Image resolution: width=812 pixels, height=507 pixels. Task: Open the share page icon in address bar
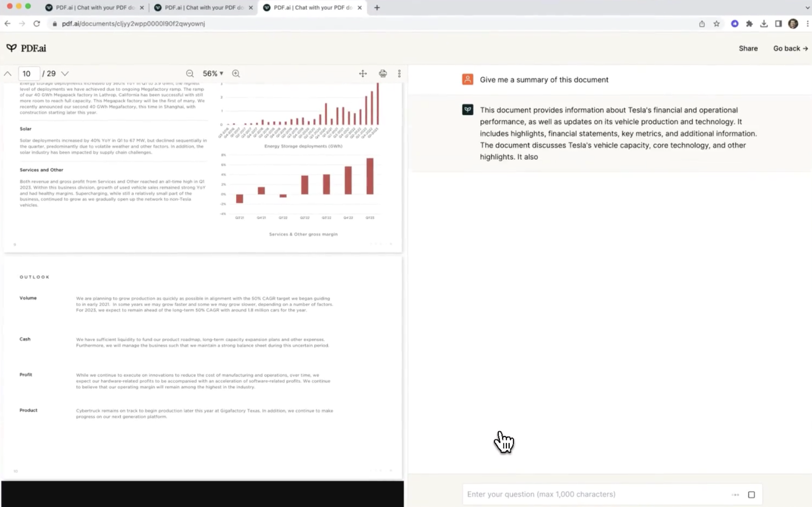click(702, 23)
